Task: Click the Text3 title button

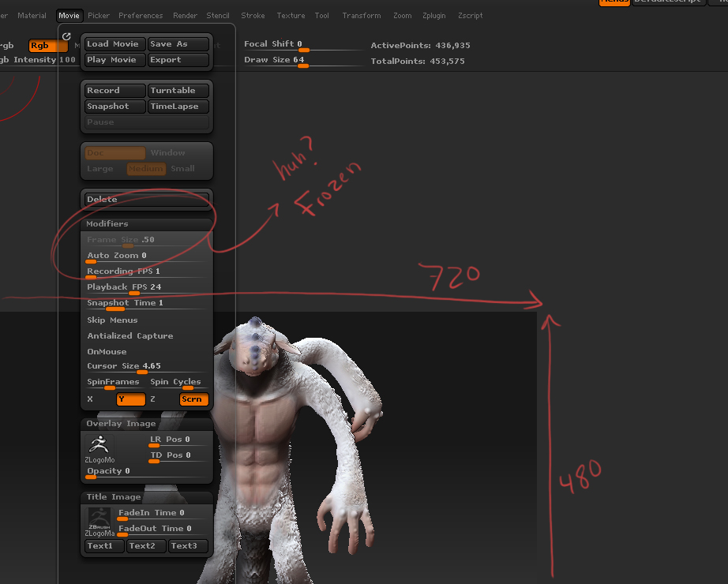Action: click(188, 546)
